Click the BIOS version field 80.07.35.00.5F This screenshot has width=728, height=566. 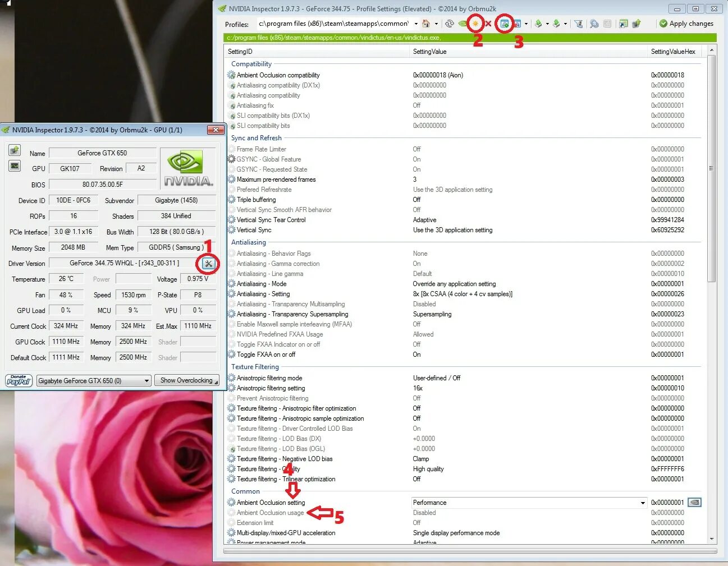coord(103,185)
